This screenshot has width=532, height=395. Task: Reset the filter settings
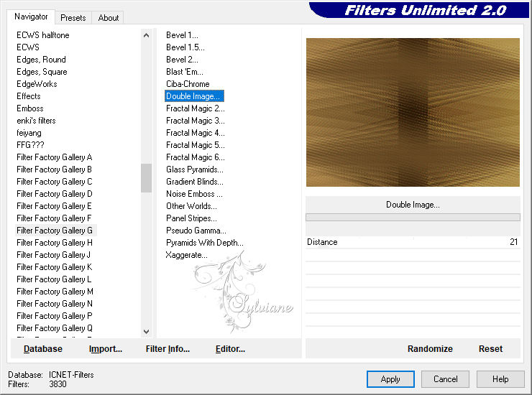coord(490,349)
